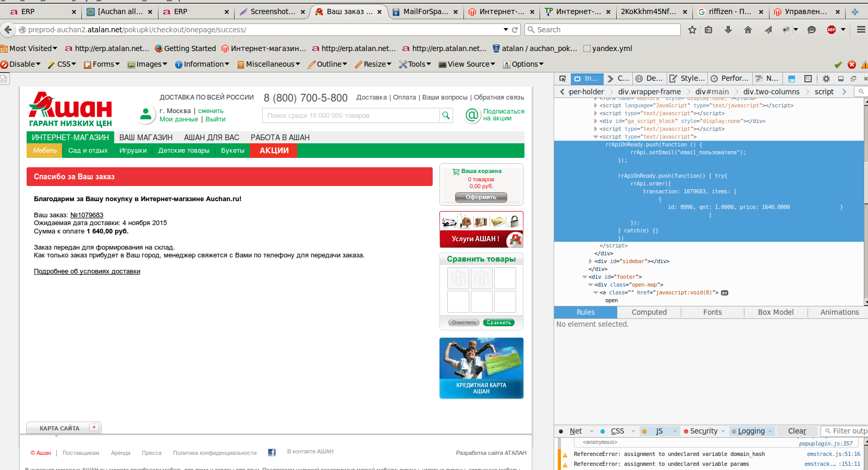Open the Firefox hamburger menu
868x470 pixels.
pos(861,30)
